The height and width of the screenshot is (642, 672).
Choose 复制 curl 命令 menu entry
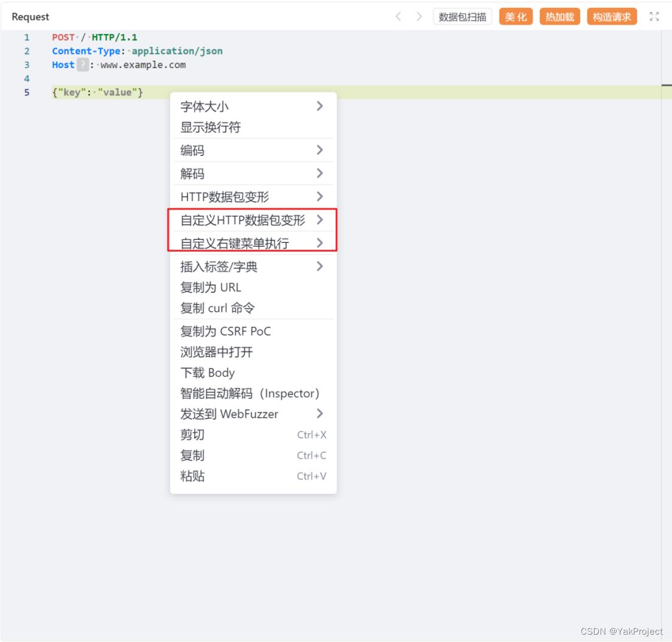click(253, 308)
